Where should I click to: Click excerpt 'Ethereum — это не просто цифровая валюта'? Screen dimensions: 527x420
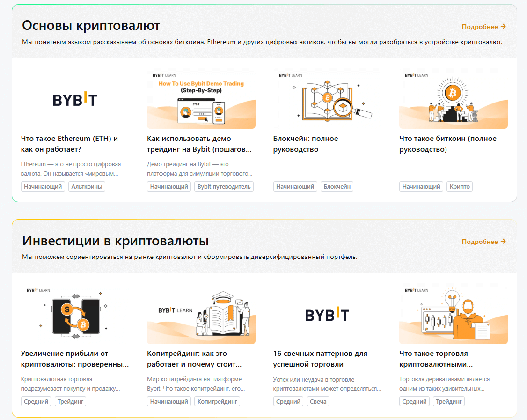71,169
